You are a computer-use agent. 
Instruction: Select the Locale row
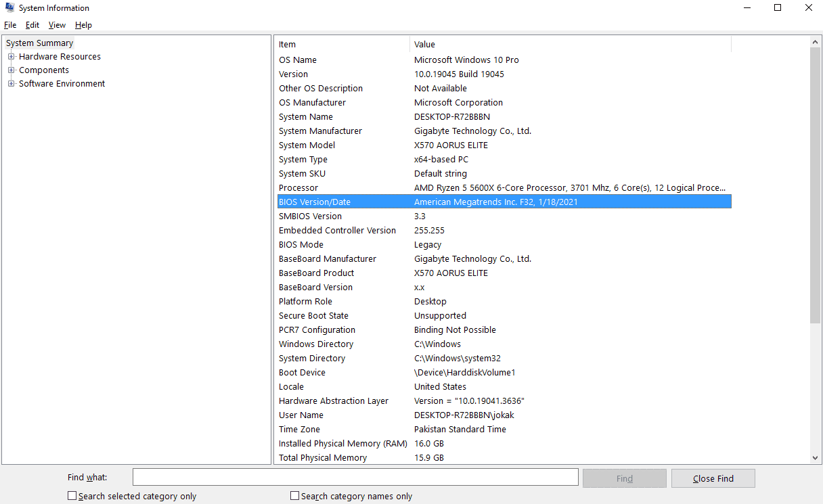click(x=504, y=386)
